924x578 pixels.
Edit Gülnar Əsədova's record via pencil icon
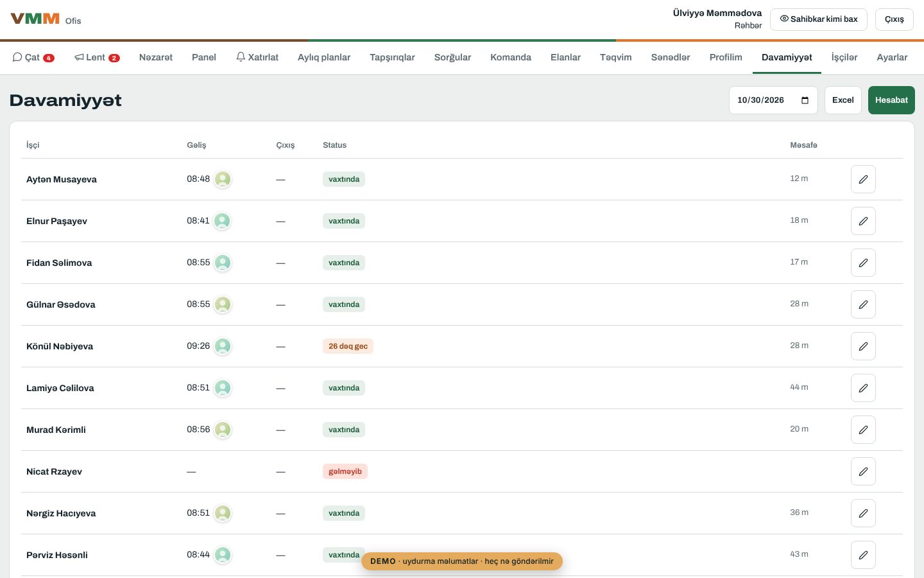[863, 304]
